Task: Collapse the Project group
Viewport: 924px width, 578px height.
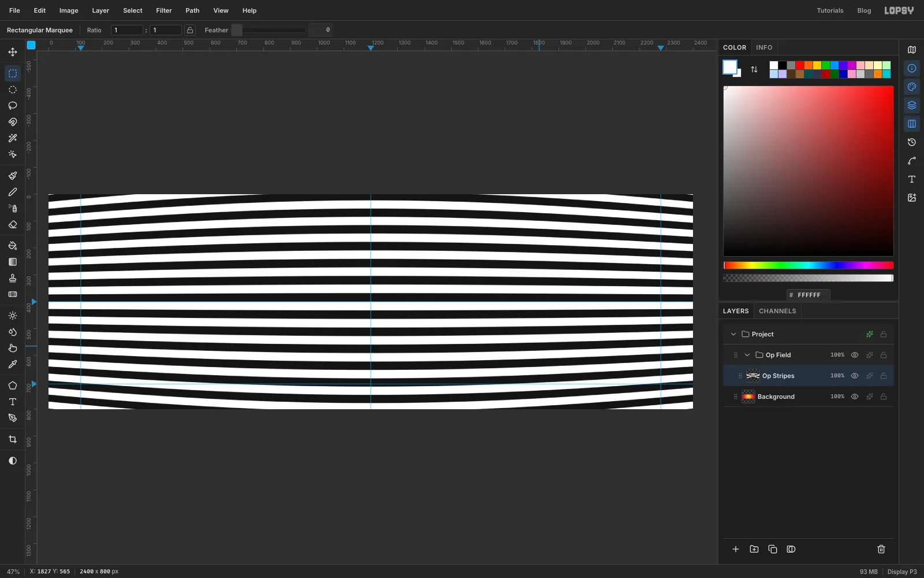Action: coord(733,334)
